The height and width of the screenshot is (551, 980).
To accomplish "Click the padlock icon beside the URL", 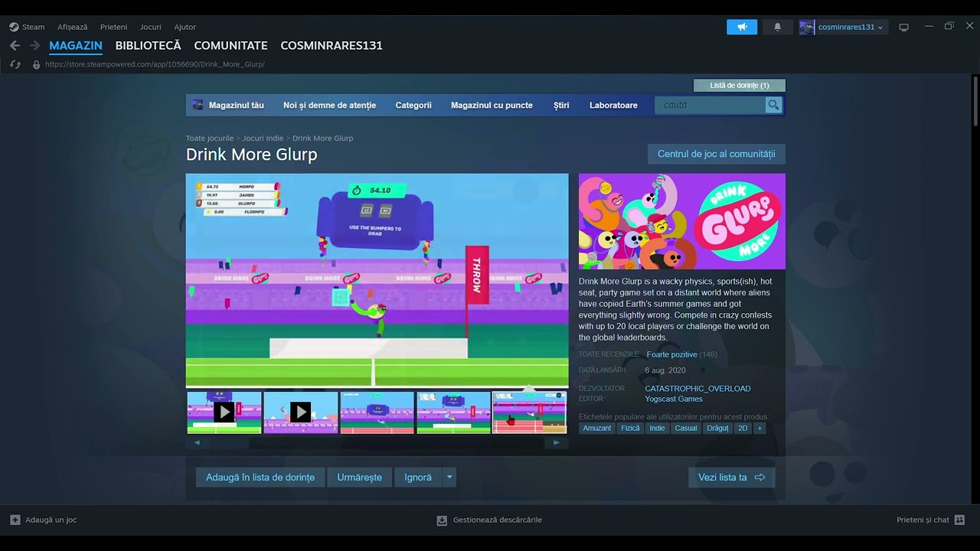I will point(36,64).
